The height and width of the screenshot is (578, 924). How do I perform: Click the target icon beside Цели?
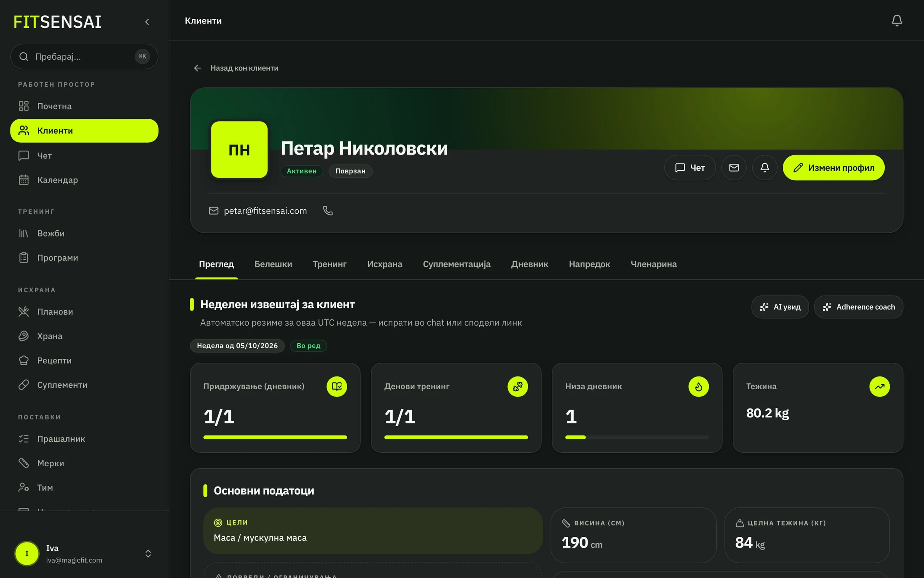[x=218, y=523]
